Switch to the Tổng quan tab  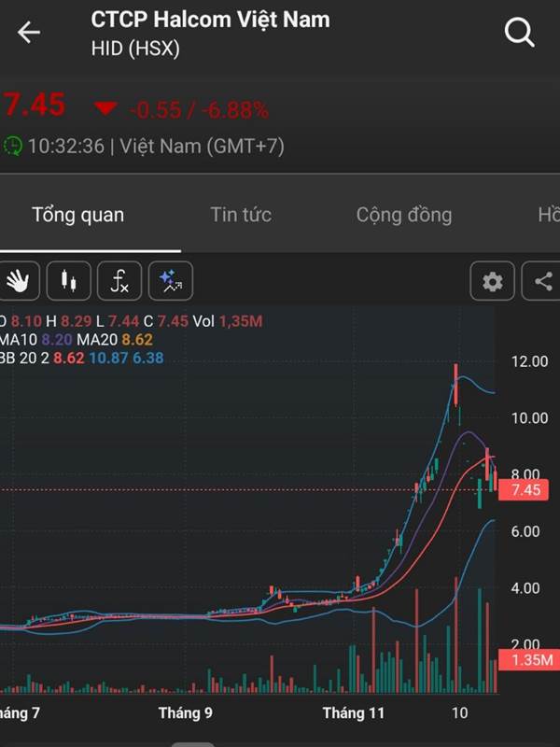(78, 215)
